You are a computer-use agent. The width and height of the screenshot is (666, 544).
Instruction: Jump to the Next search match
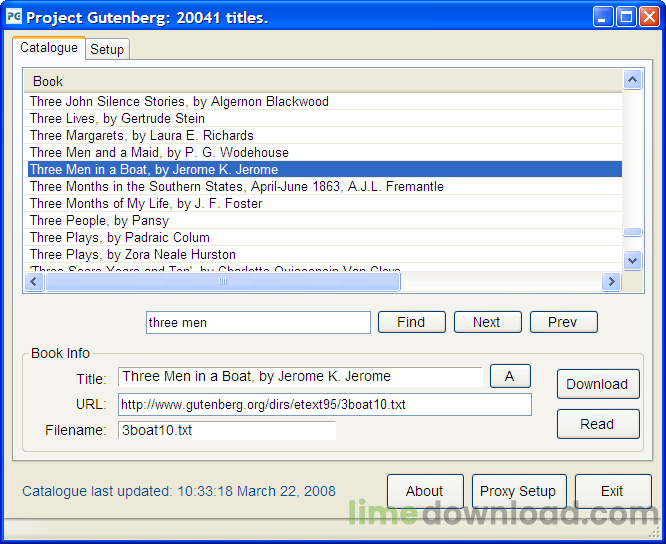(x=486, y=322)
